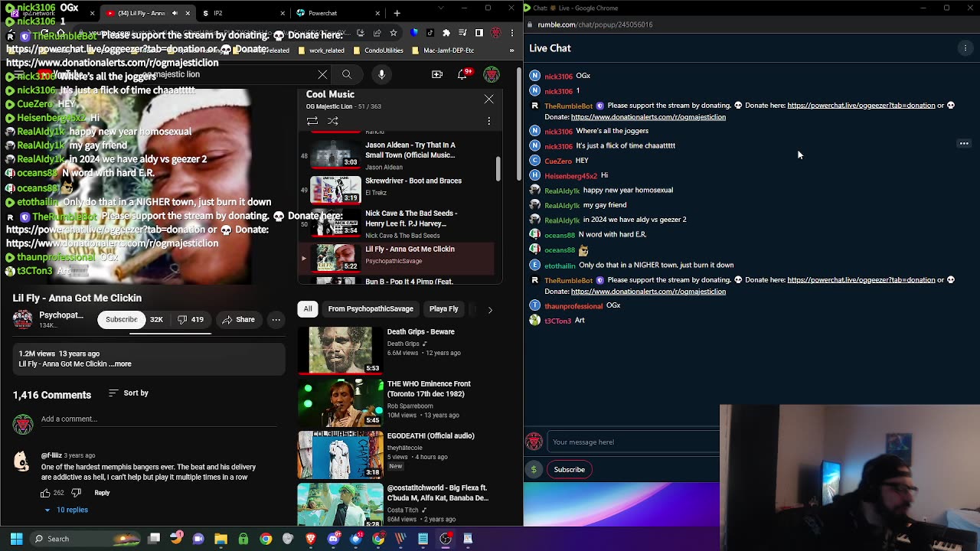Click Your message here chat input
The width and height of the screenshot is (980, 551).
[634, 442]
